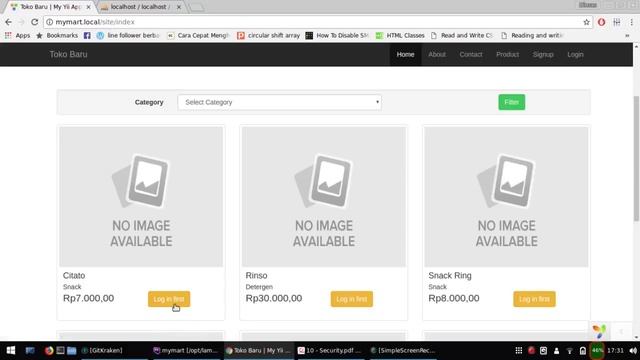The height and width of the screenshot is (360, 640).
Task: Open the workspace grid icon in tray
Action: [x=519, y=350]
